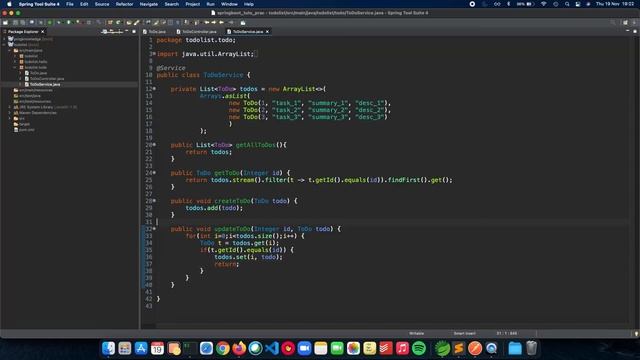Minimize the Package Explorer panel
Screen dimensions: 640x360
pyautogui.click(x=127, y=31)
